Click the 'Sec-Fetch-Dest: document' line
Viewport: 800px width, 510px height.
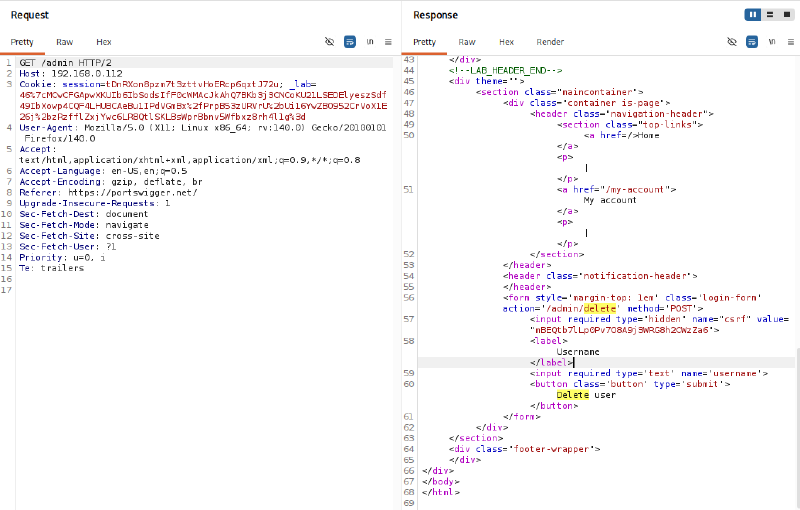click(x=84, y=214)
